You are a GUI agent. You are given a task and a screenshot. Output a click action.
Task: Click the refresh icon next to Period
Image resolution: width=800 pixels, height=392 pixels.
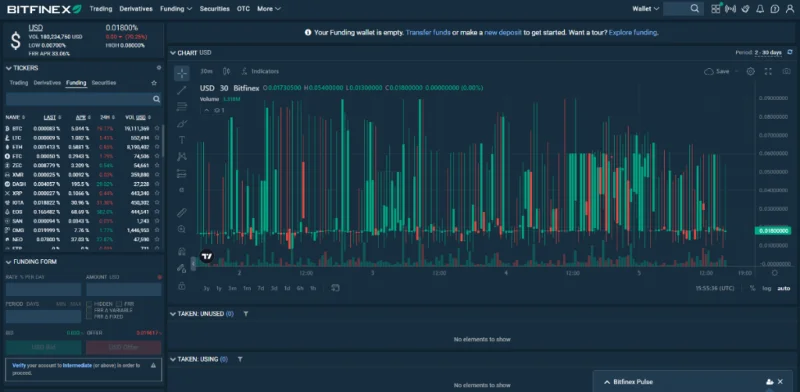[x=790, y=53]
